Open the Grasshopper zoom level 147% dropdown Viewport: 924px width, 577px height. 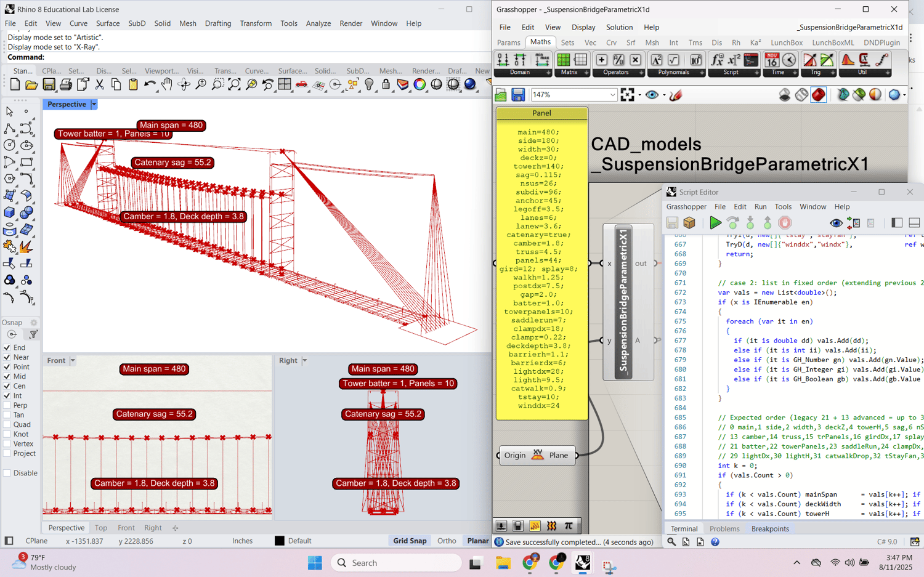612,95
